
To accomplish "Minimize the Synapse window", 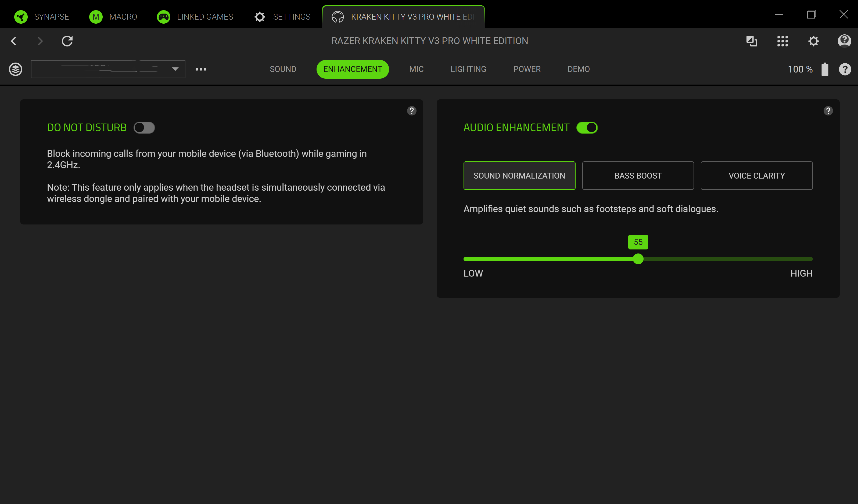I will point(779,14).
